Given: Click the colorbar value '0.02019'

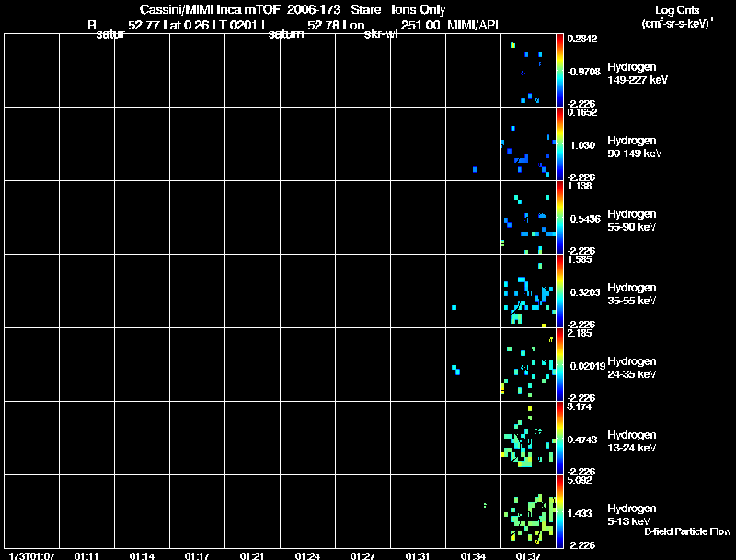Looking at the screenshot, I should (588, 366).
